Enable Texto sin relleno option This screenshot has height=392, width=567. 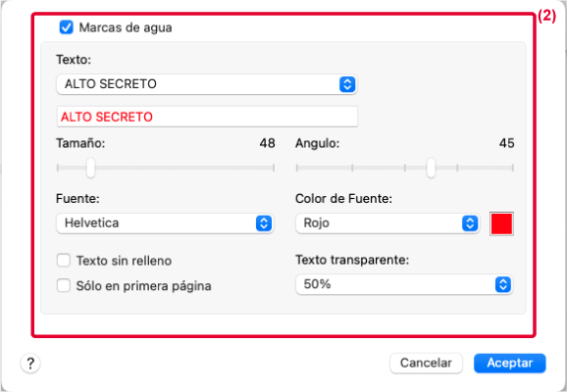point(64,260)
